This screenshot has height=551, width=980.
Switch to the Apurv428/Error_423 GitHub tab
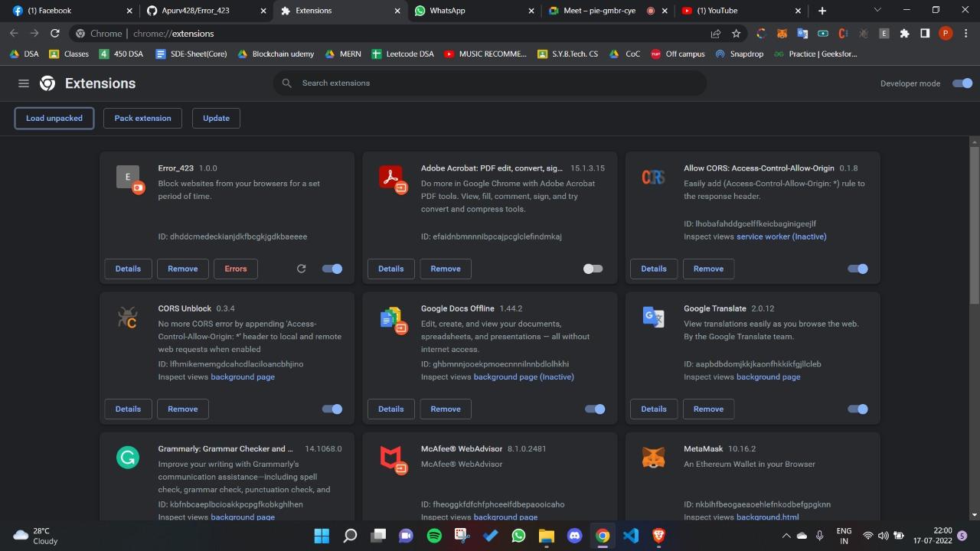point(206,11)
